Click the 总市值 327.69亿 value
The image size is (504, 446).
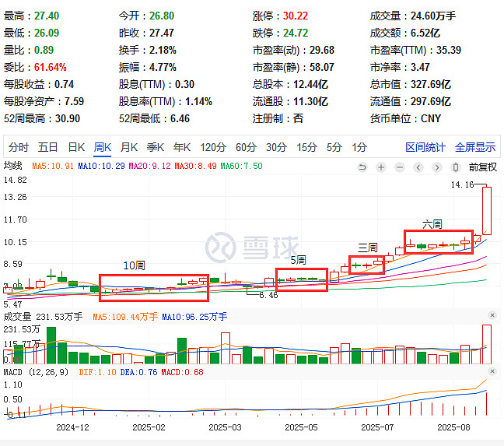(x=431, y=85)
